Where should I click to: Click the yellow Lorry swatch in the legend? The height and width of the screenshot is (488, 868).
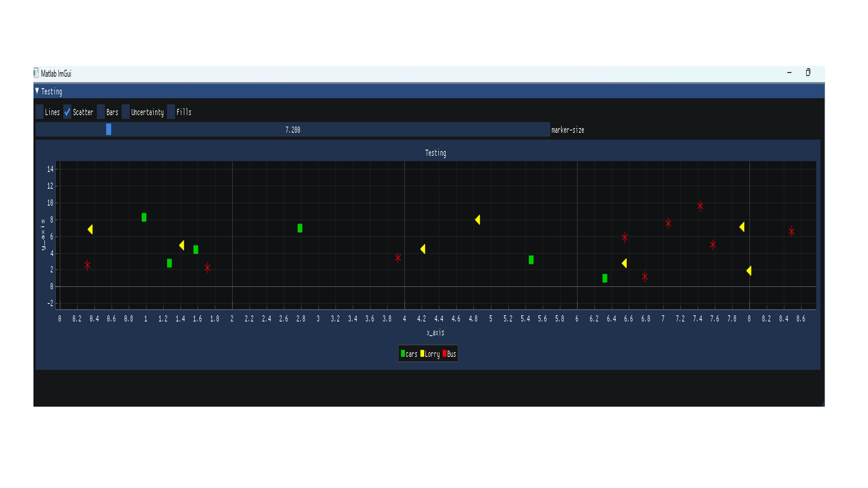pyautogui.click(x=423, y=354)
